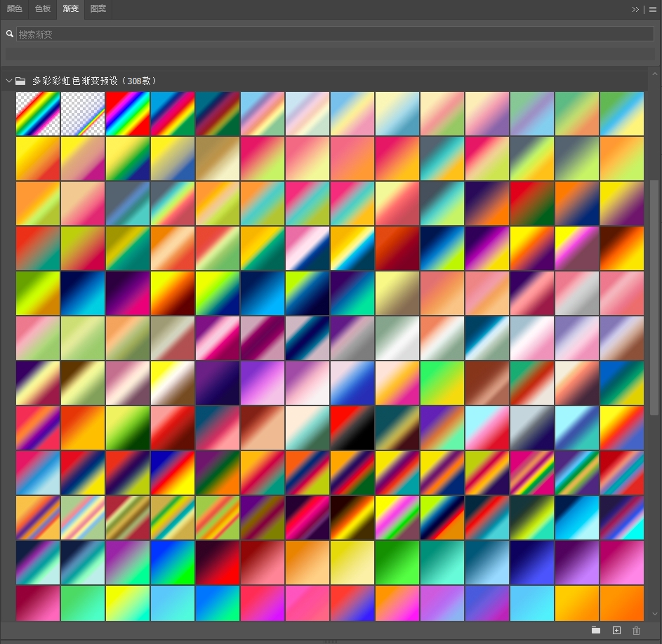Collapse the panel with the double-arrow icon
The height and width of the screenshot is (644, 662).
[x=635, y=9]
